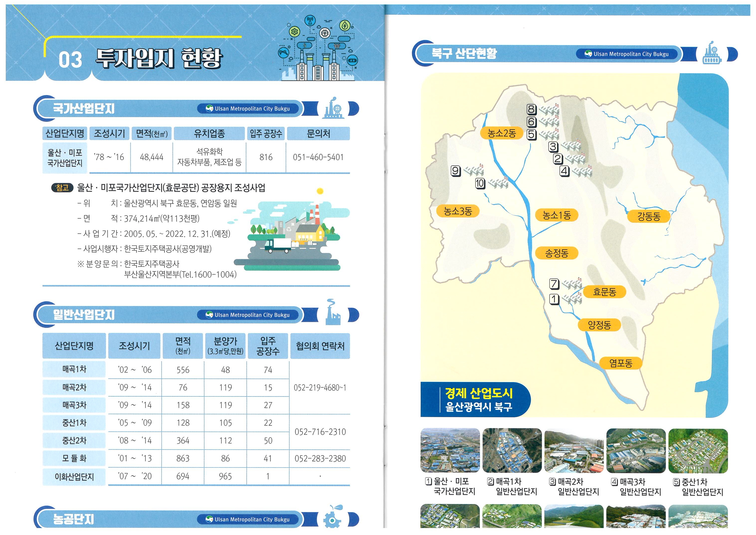
Task: Click the numbered marker 7 near 효문동
Action: click(x=554, y=284)
